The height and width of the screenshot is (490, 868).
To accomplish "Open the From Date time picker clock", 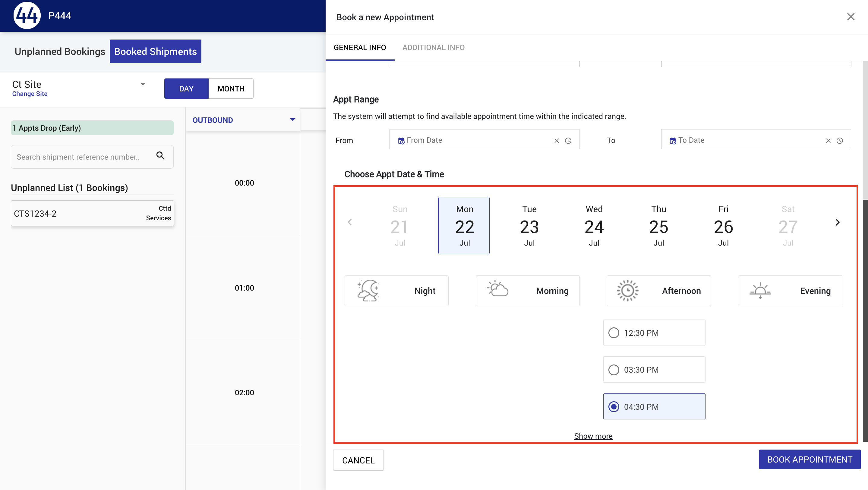I will 568,141.
